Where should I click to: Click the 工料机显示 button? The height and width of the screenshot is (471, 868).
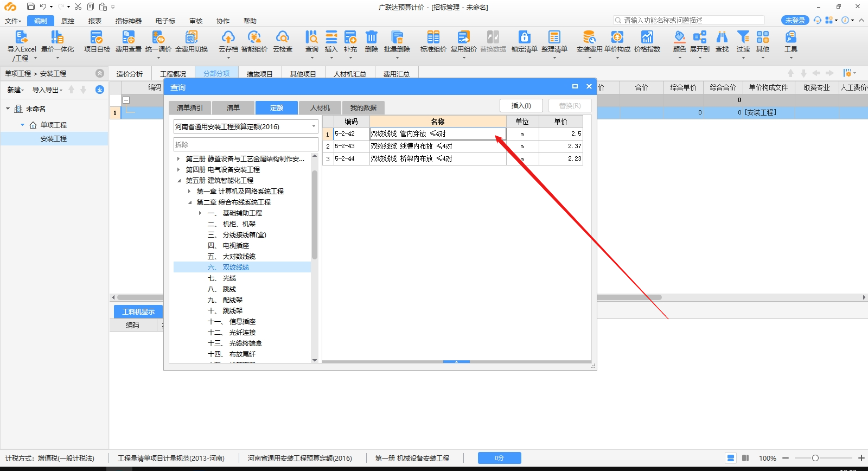pos(138,311)
